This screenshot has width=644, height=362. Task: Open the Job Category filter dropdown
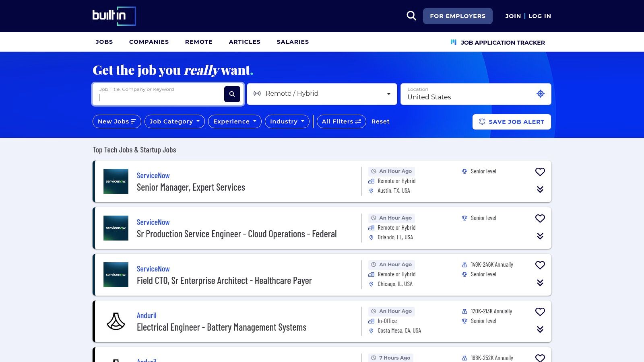pyautogui.click(x=174, y=121)
